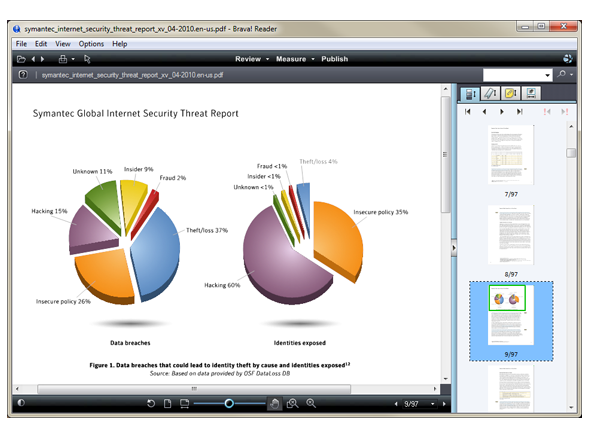Click the Publish button
Image resolution: width=591 pixels, height=423 pixels.
pos(334,59)
